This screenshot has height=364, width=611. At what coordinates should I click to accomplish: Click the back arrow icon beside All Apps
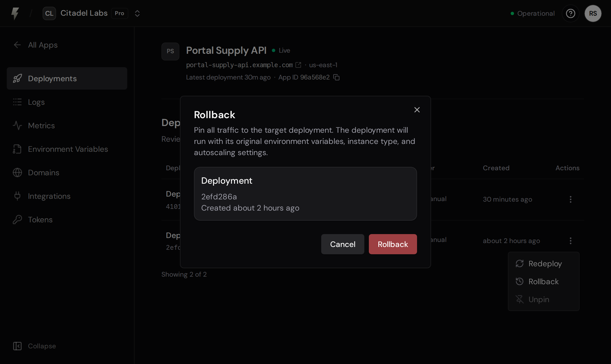17,45
